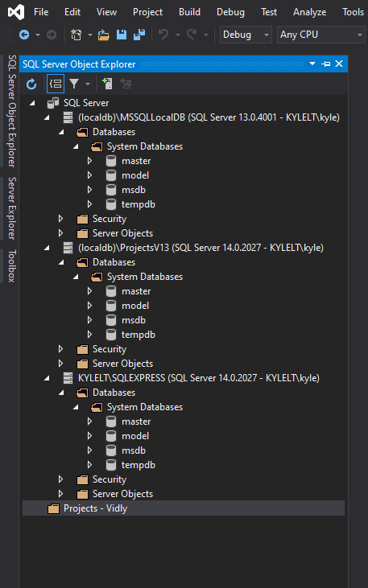Click master database icon under KYLELT\SQLEXPRESS
This screenshot has width=368, height=588.
tap(111, 421)
